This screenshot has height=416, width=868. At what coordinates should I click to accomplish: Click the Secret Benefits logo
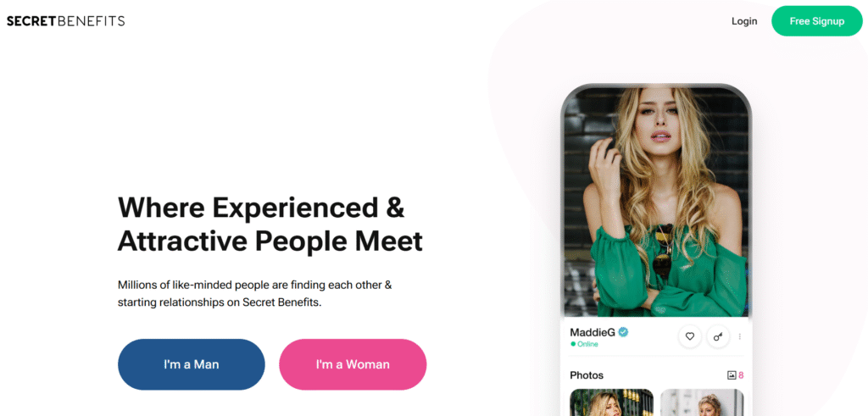[x=65, y=21]
